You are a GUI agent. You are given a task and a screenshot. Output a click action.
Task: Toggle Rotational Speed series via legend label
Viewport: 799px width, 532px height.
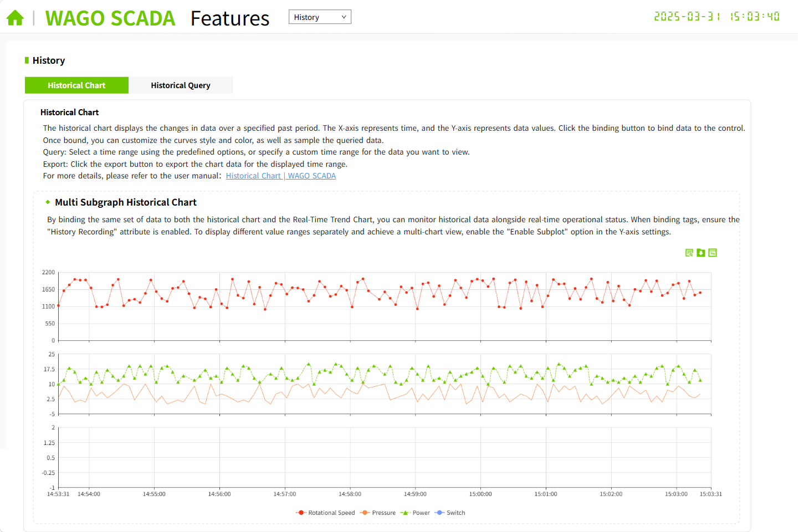pos(331,513)
